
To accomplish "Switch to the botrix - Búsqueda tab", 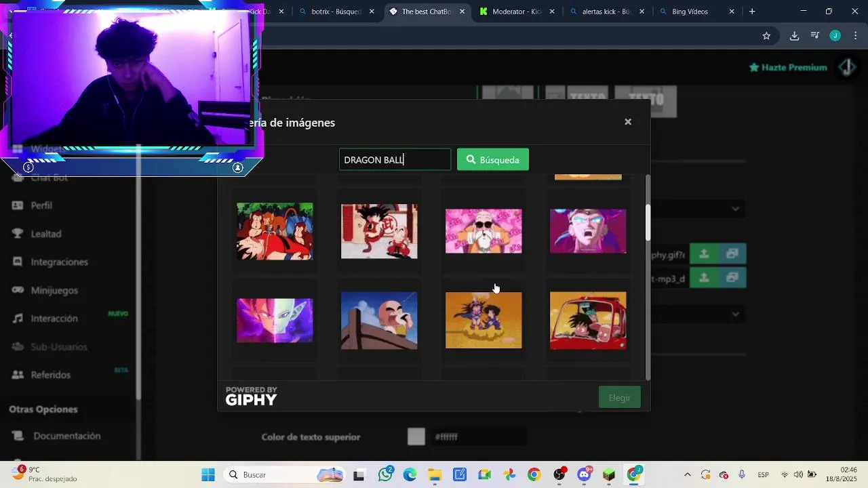I will point(336,12).
